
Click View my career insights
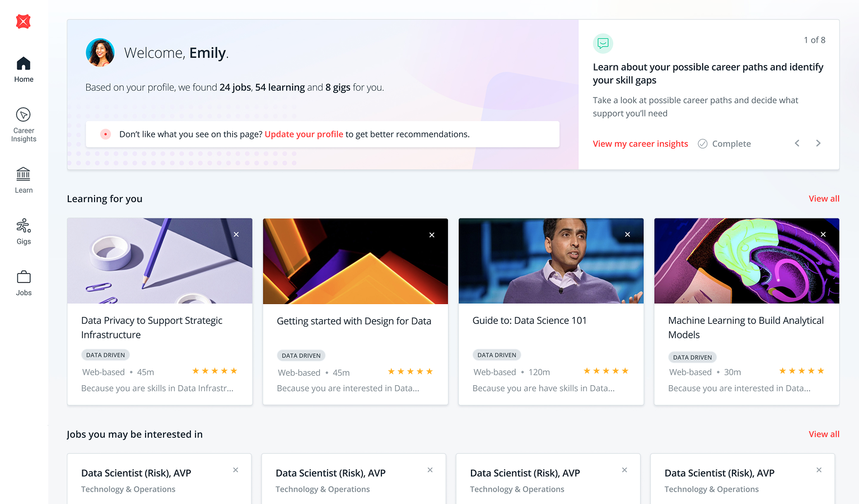pyautogui.click(x=640, y=143)
